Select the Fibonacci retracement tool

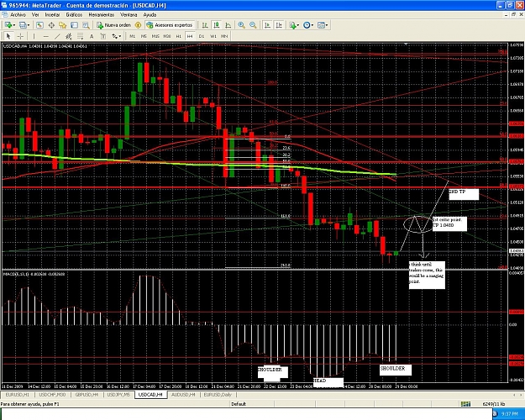[x=81, y=36]
